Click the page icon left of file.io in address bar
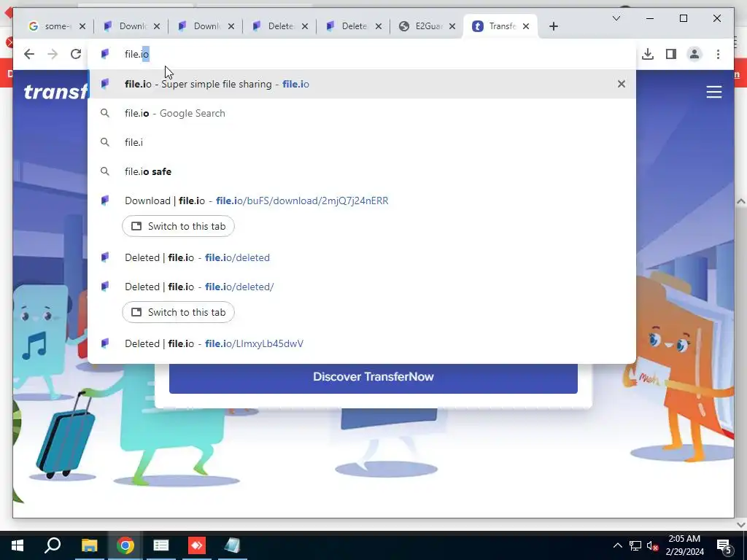Screen dimensions: 747x560 pos(105,54)
